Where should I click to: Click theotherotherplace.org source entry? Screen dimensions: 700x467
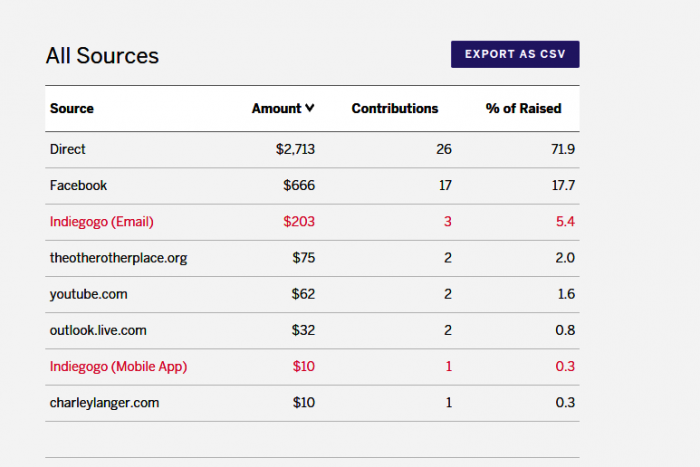(118, 258)
